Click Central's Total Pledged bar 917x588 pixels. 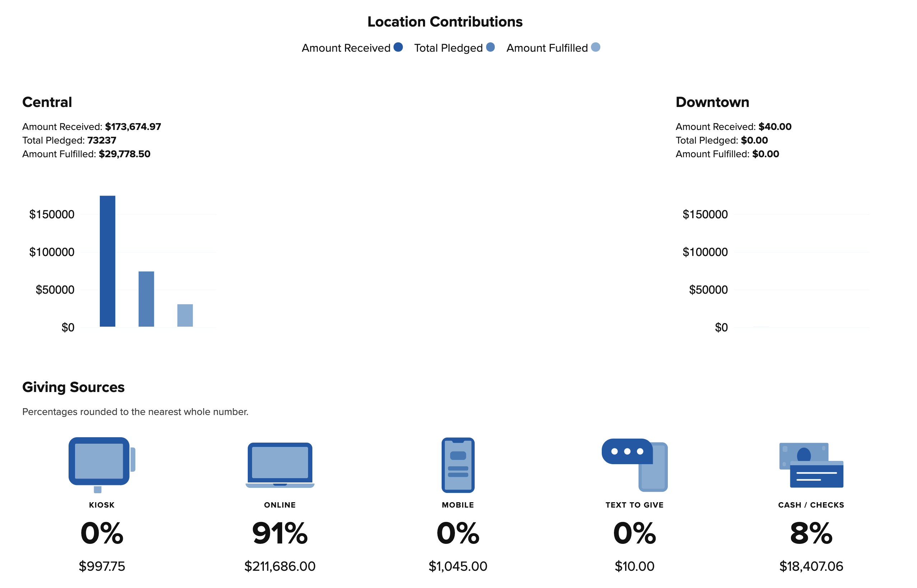coord(146,299)
